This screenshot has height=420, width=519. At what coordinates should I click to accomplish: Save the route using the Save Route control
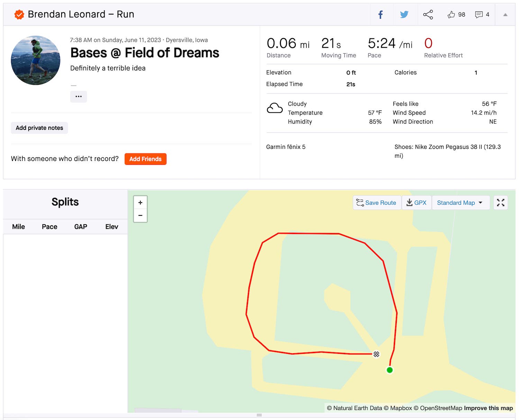point(377,203)
